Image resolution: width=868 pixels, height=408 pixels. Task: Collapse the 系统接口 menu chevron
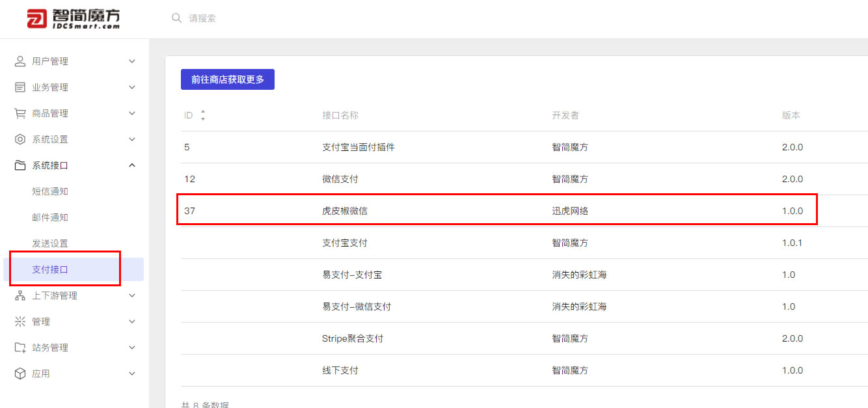coord(132,165)
